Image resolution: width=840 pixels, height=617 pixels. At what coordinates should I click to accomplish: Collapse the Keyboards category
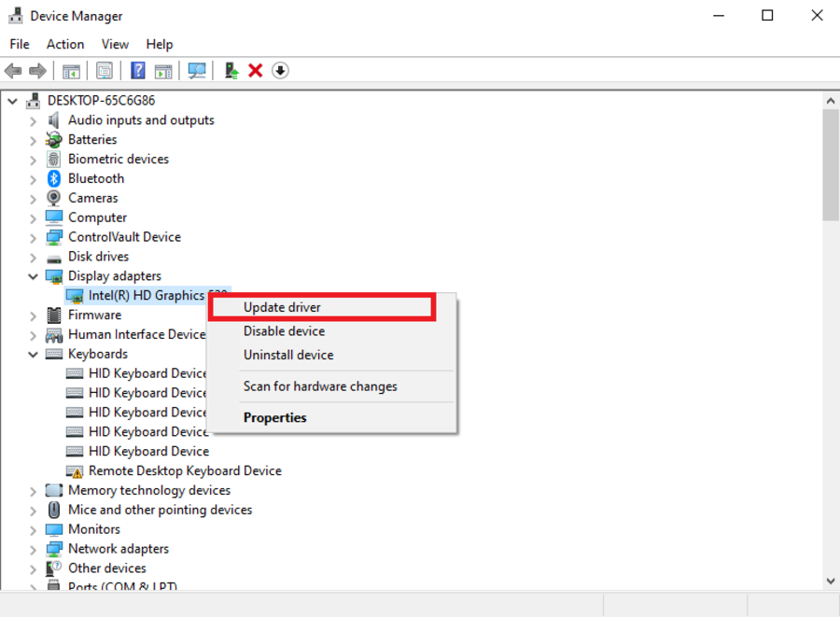coord(34,355)
